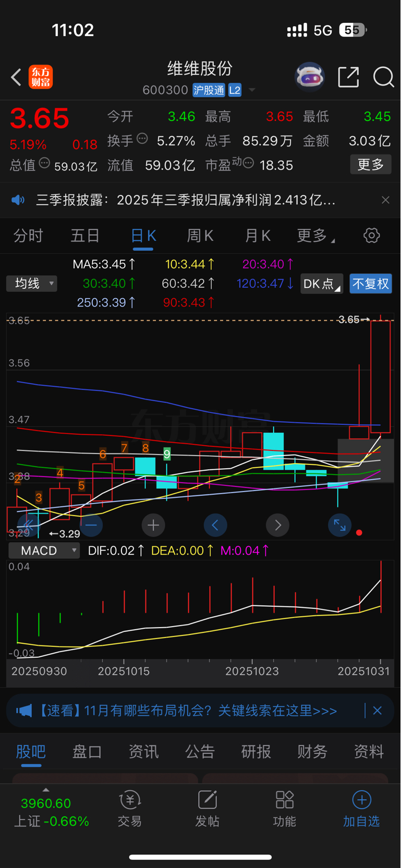
Task: Shift chart left with blue arrow
Action: (215, 525)
